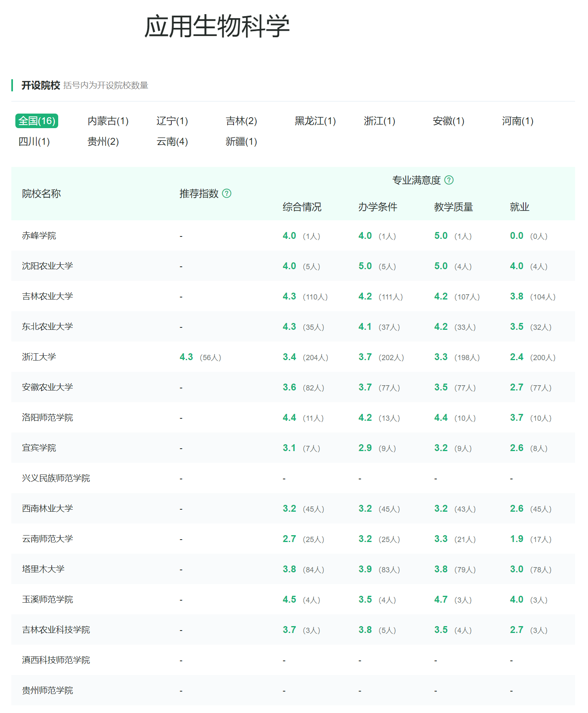Screen dimensions: 588x713
Task: Open the 吉林农业科技学院 school link
Action: (x=56, y=630)
